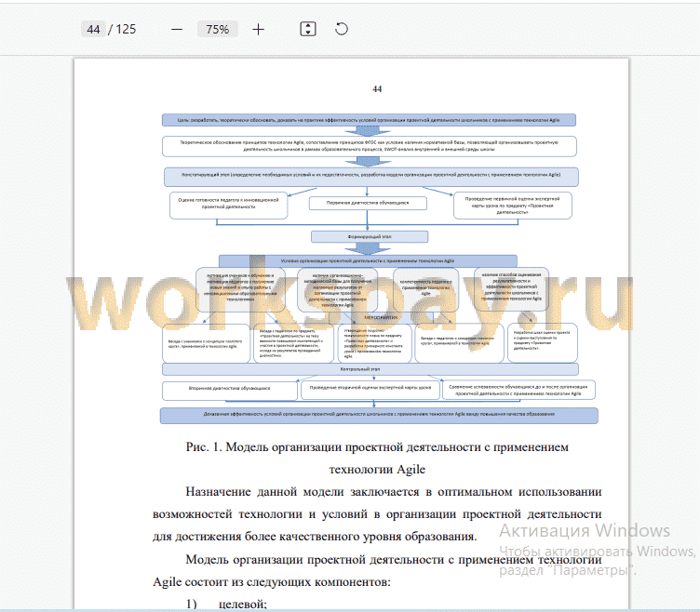
Task: Click the 'Контрольный этап' diagram bar
Action: 370,369
